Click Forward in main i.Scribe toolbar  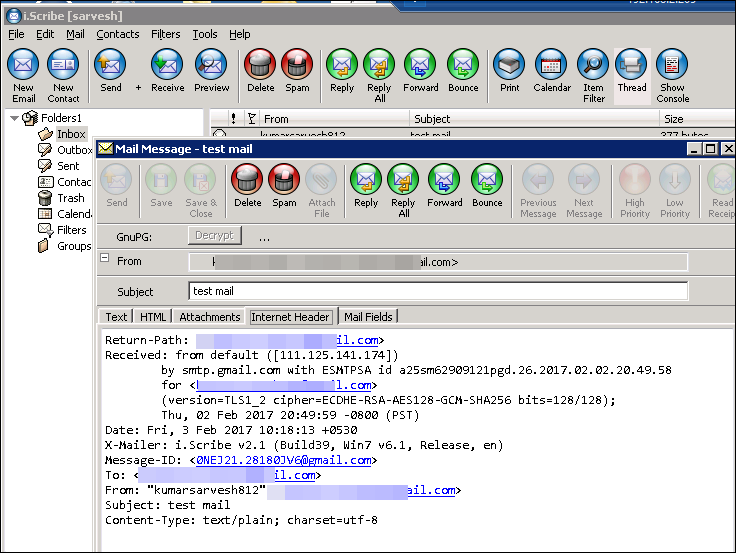click(x=420, y=70)
